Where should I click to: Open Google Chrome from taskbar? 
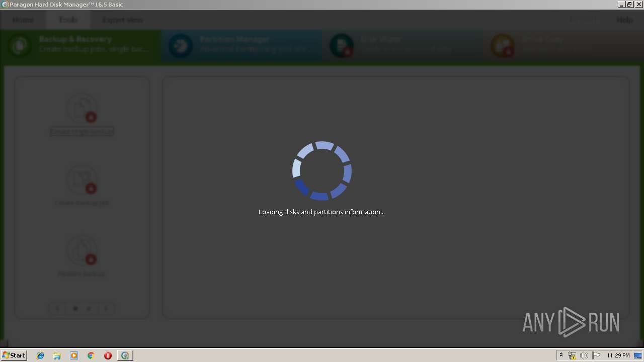(x=91, y=355)
